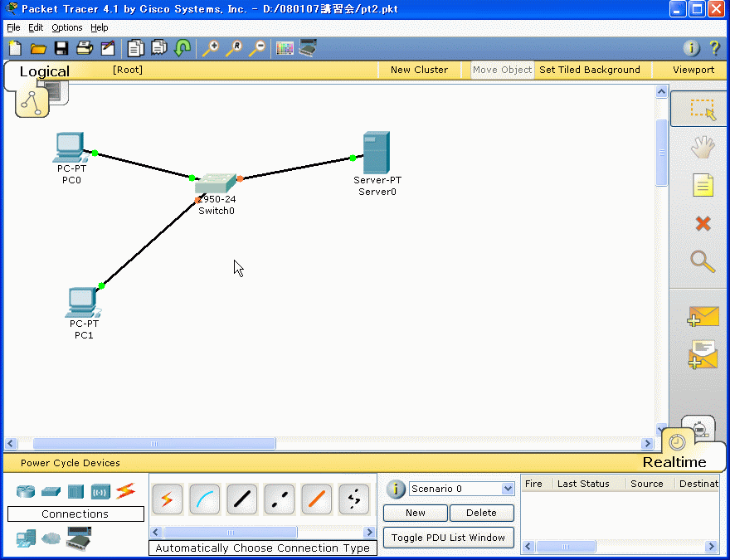Switch to the Realtime mode tab

pos(674,462)
